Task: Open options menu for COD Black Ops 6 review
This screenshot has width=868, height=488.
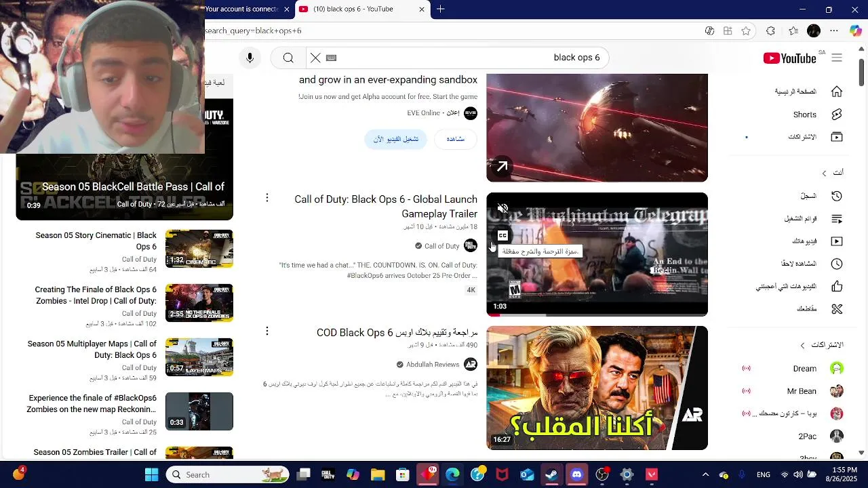Action: (x=267, y=331)
